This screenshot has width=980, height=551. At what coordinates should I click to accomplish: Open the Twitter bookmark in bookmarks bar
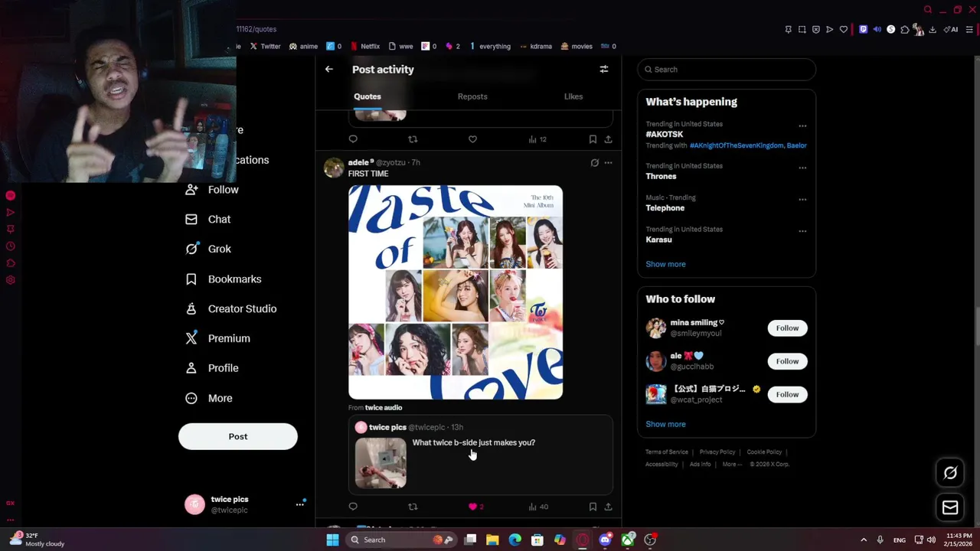tap(265, 46)
